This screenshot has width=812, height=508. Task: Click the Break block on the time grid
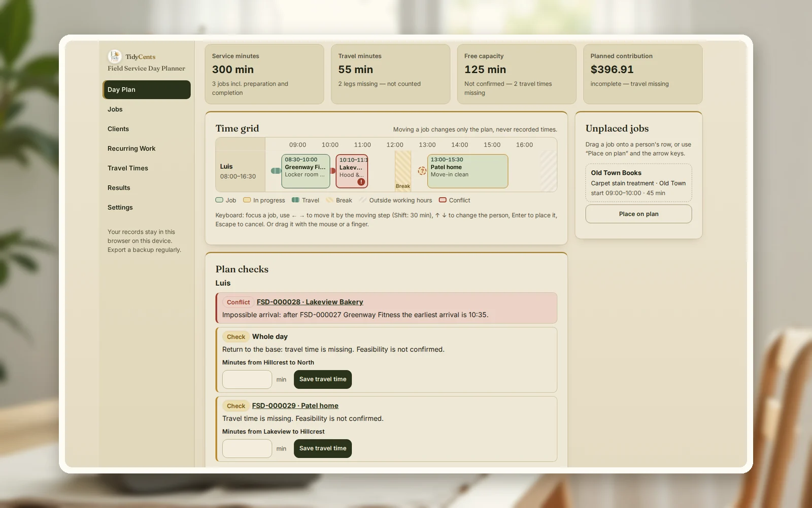[403, 171]
